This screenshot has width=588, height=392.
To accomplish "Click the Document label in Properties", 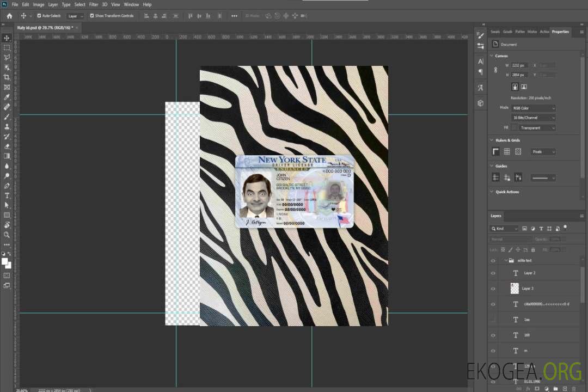I will pos(509,45).
